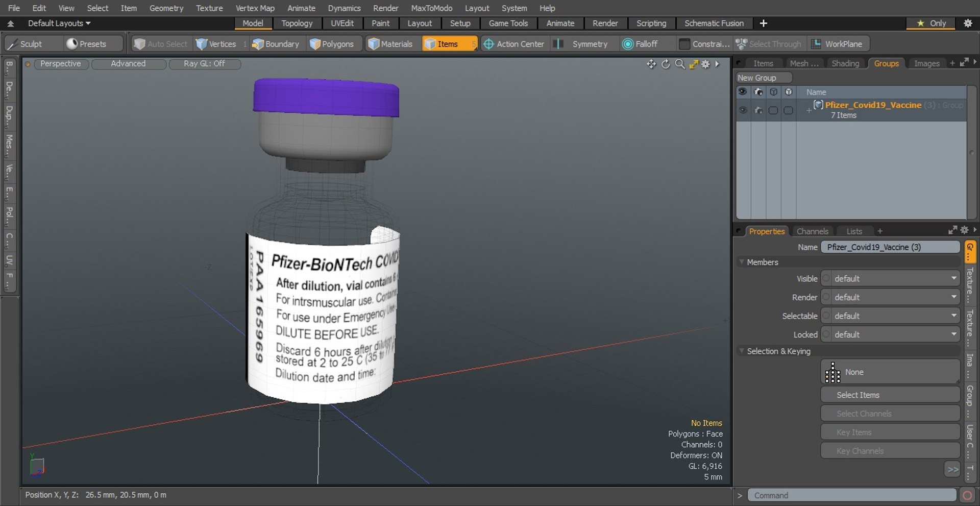Open the Channels tab

812,231
